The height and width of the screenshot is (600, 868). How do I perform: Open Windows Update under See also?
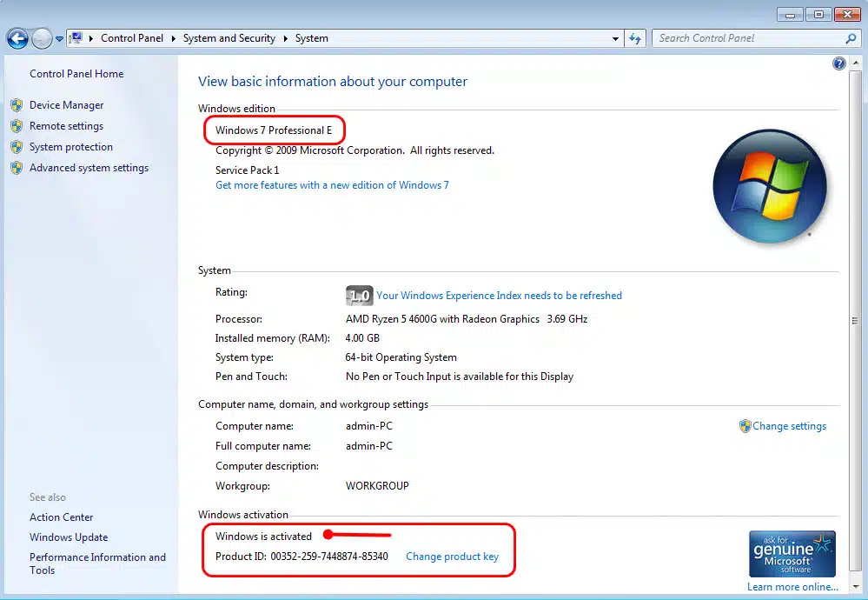point(69,537)
